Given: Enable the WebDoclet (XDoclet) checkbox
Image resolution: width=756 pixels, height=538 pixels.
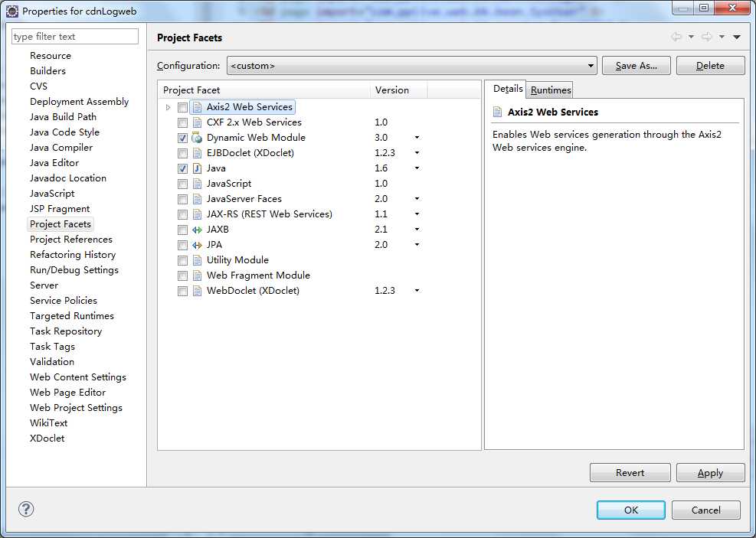Looking at the screenshot, I should tap(183, 292).
